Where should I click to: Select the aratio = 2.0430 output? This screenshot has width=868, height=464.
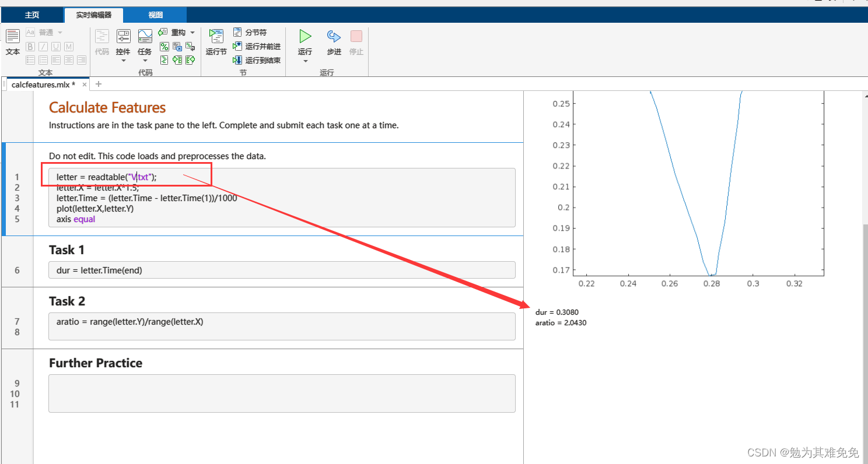click(561, 323)
